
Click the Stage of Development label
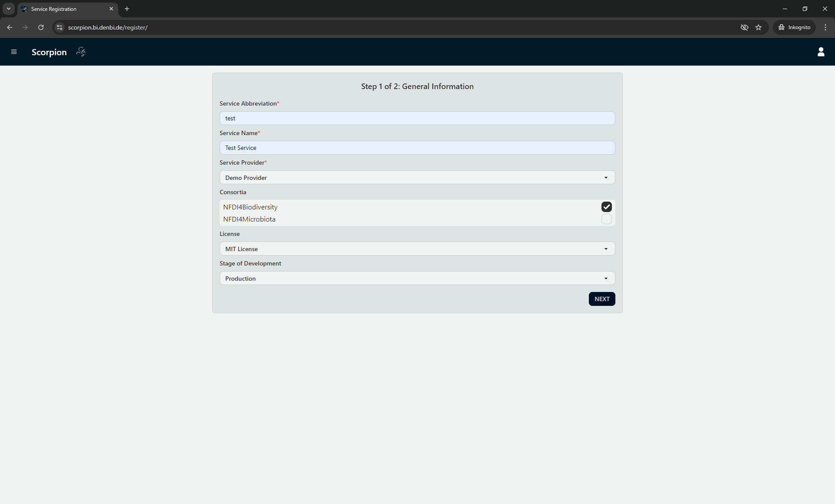(250, 263)
